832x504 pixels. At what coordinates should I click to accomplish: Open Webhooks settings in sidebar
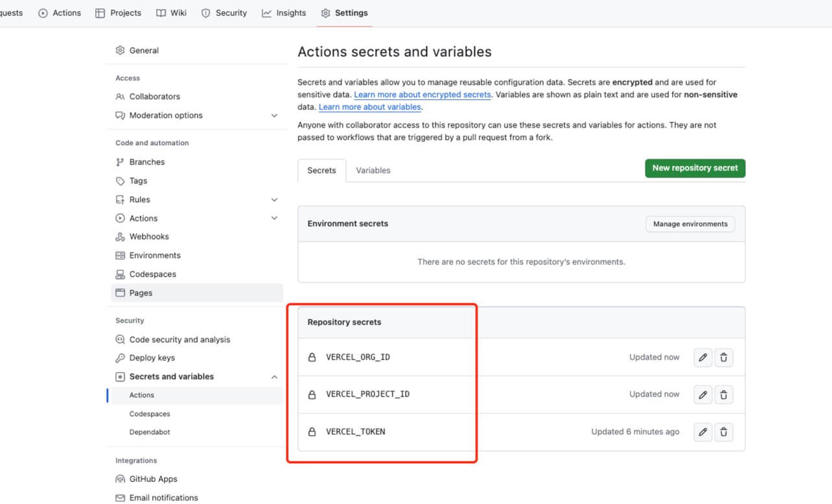pos(148,237)
